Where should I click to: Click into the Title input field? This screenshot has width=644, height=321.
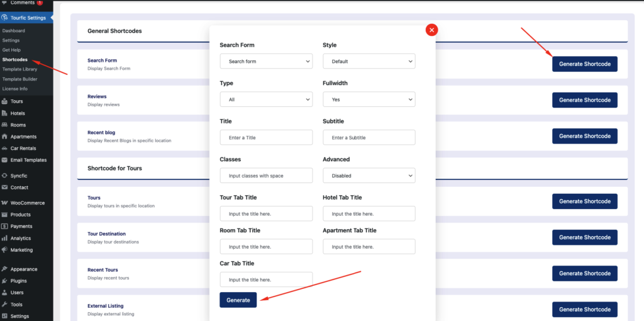coord(266,137)
